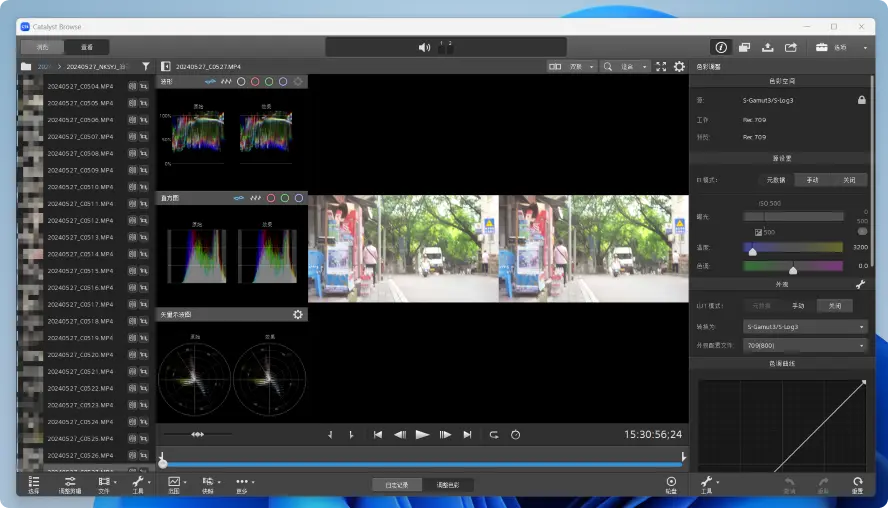
Task: Click the share export arrow icon
Action: 791,48
